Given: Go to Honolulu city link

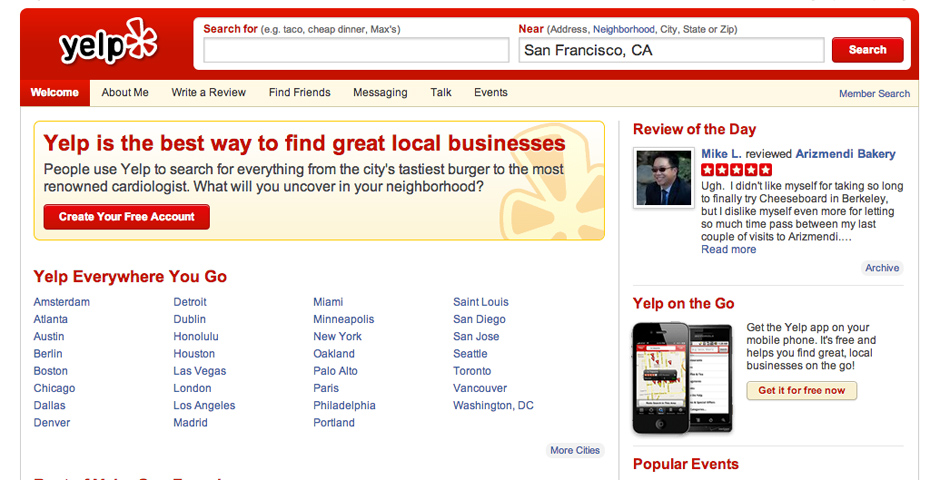Looking at the screenshot, I should (196, 337).
